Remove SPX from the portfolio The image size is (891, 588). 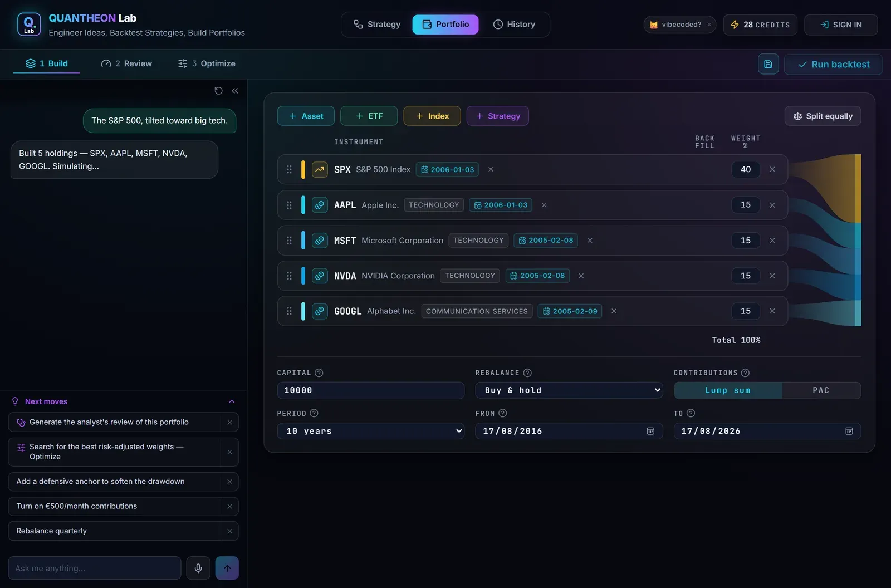772,169
